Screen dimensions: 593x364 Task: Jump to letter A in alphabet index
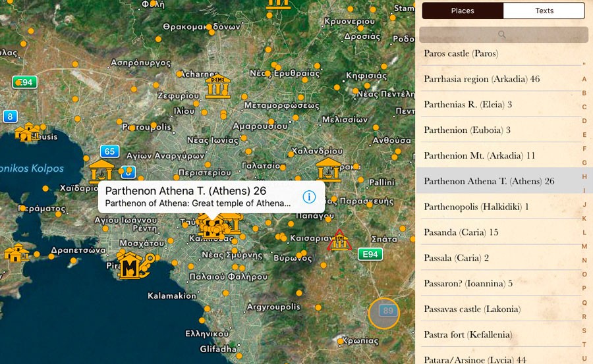point(584,80)
